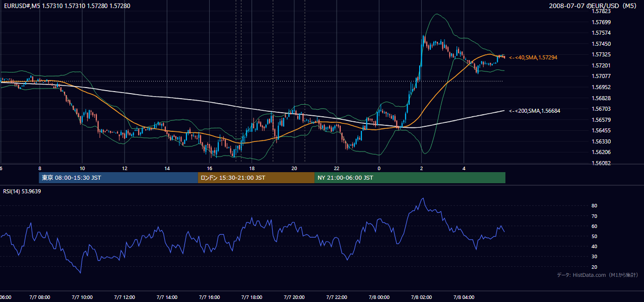Screen dimensions: 644x302
Task: Click hour tick '14' under price chart
Action: (x=167, y=168)
